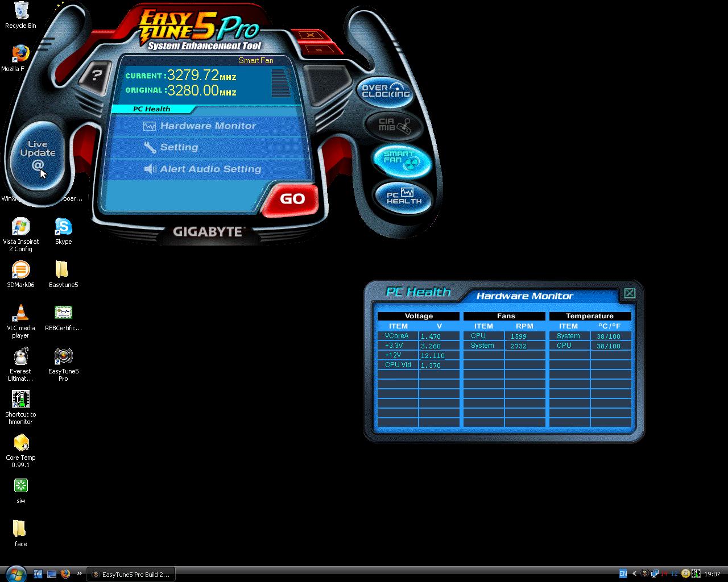Expand quick launch overflow chevron
728x582 pixels.
click(x=79, y=574)
